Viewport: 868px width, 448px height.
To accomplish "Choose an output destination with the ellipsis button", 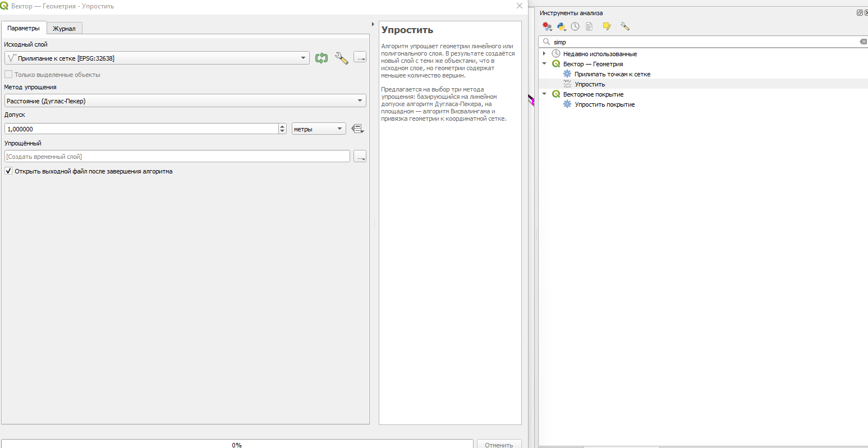I will [x=360, y=157].
